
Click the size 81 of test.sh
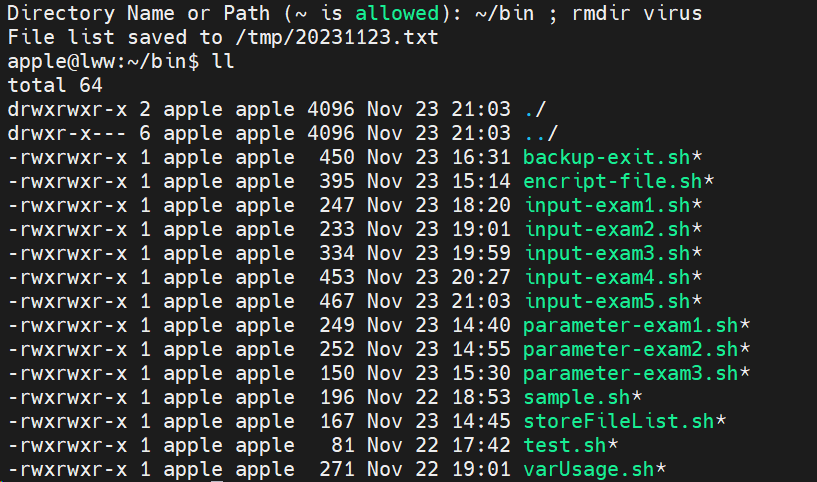point(343,445)
